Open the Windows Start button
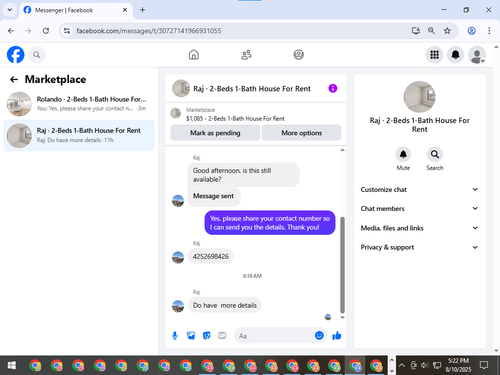Image resolution: width=500 pixels, height=375 pixels. click(12, 365)
